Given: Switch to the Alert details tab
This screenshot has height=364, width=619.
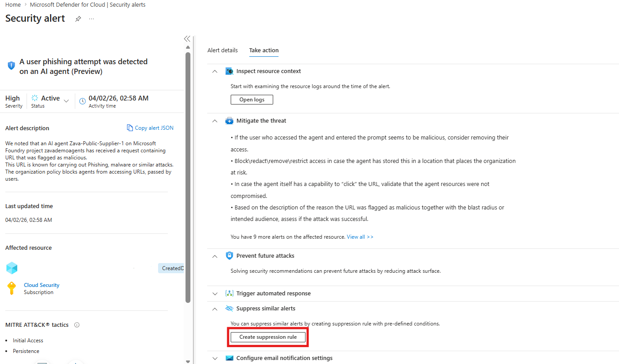Looking at the screenshot, I should point(223,50).
